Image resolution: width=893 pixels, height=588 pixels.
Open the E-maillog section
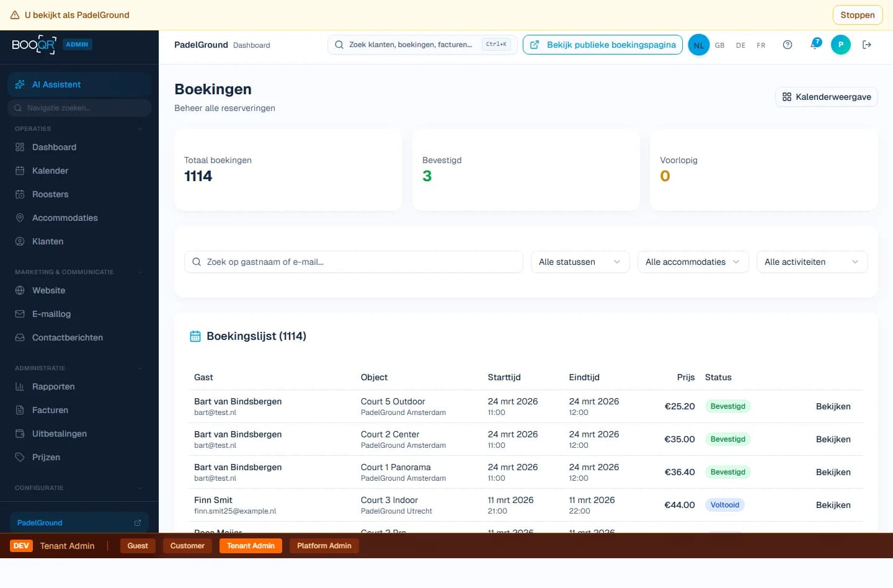point(51,314)
